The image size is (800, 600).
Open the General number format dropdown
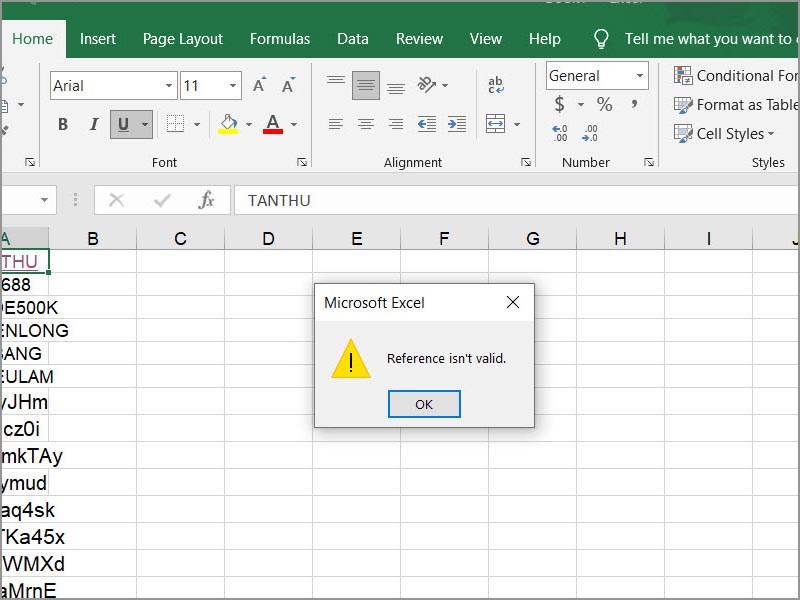[640, 76]
